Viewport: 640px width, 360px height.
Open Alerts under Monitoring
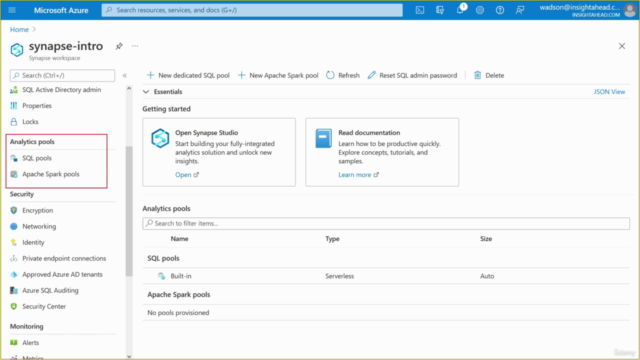pyautogui.click(x=31, y=343)
